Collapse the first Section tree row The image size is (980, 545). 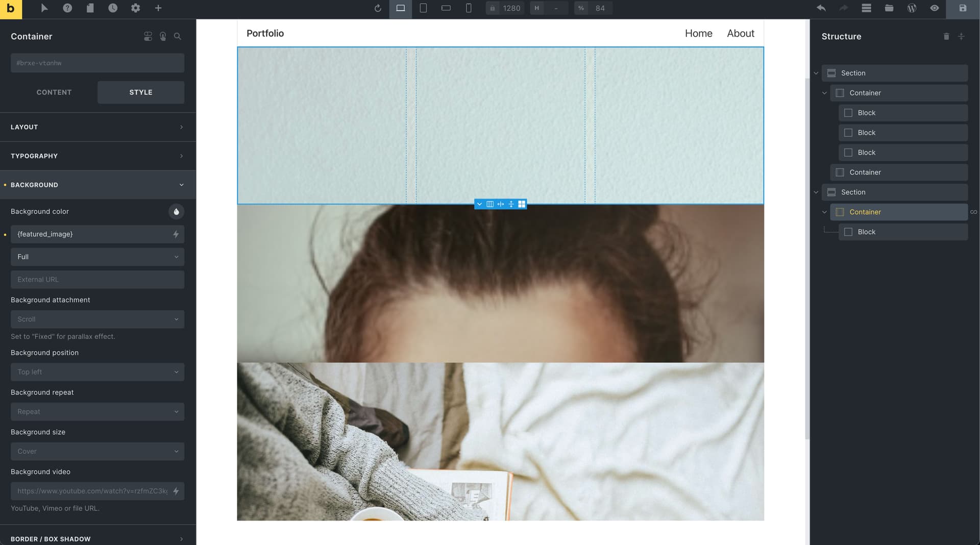click(x=816, y=73)
